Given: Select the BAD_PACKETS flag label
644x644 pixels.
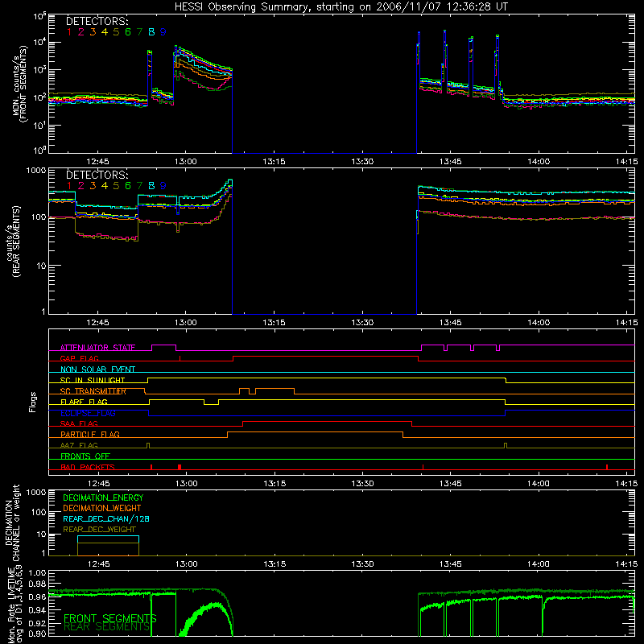Looking at the screenshot, I should (x=88, y=467).
